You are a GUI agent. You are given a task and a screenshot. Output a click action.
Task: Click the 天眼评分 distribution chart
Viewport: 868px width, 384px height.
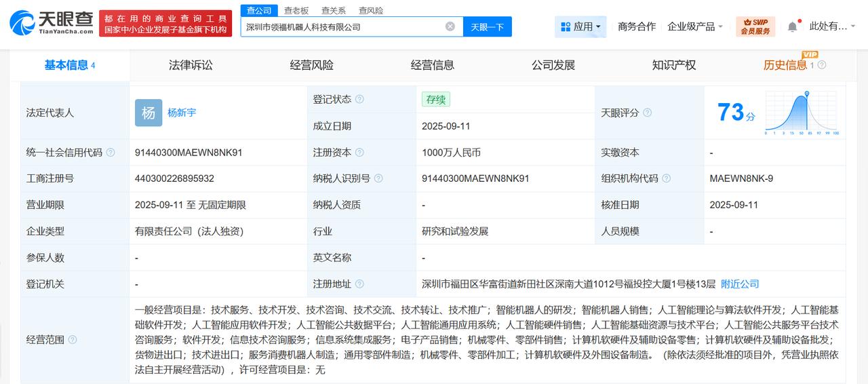(802, 113)
